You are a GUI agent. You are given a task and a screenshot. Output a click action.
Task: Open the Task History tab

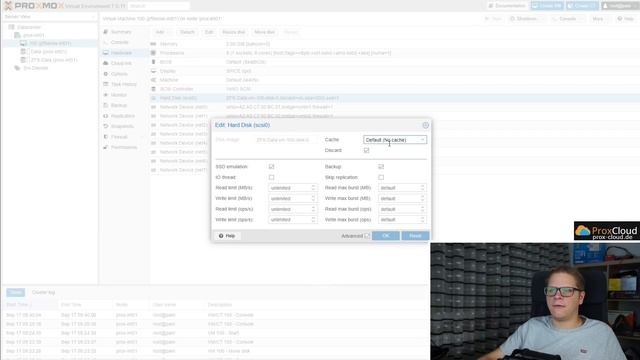[124, 84]
